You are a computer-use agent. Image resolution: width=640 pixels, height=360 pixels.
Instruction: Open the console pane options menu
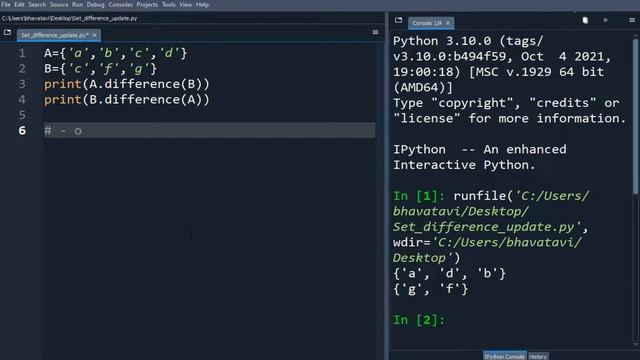click(x=632, y=20)
